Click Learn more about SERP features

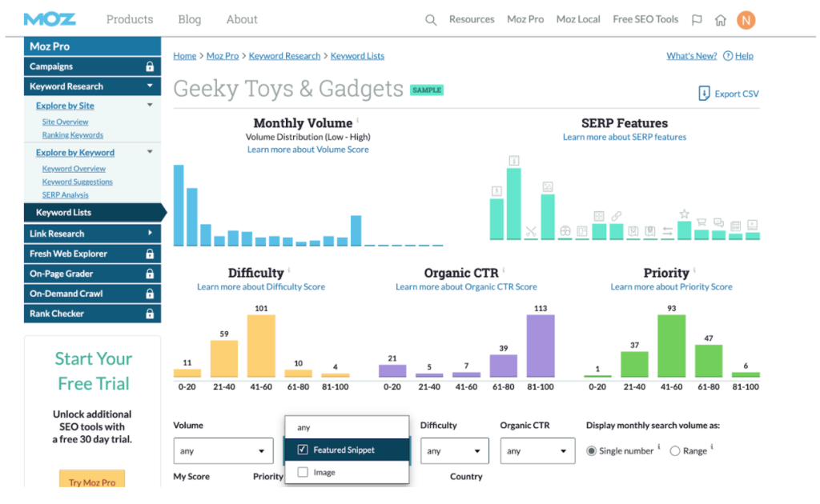click(625, 137)
